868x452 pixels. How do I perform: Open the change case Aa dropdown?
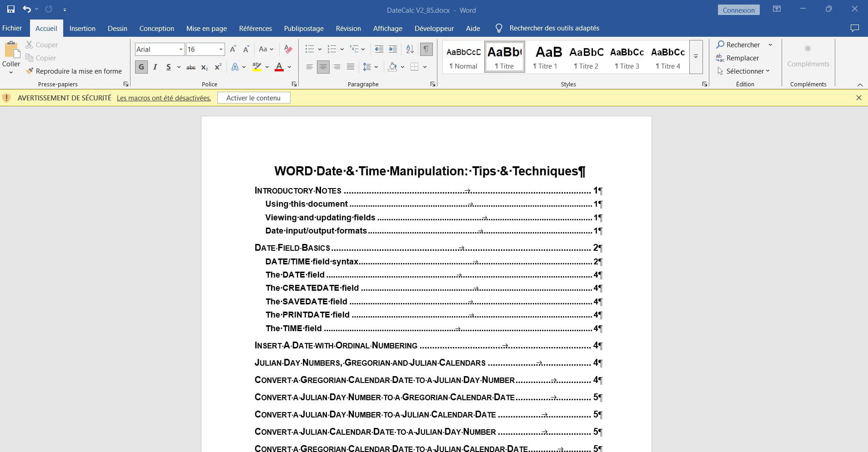tap(266, 49)
